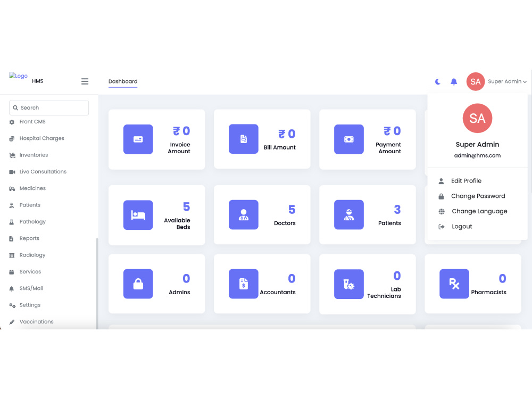This screenshot has width=532, height=399.
Task: Open SMS/Mail in sidebar
Action: (x=31, y=288)
